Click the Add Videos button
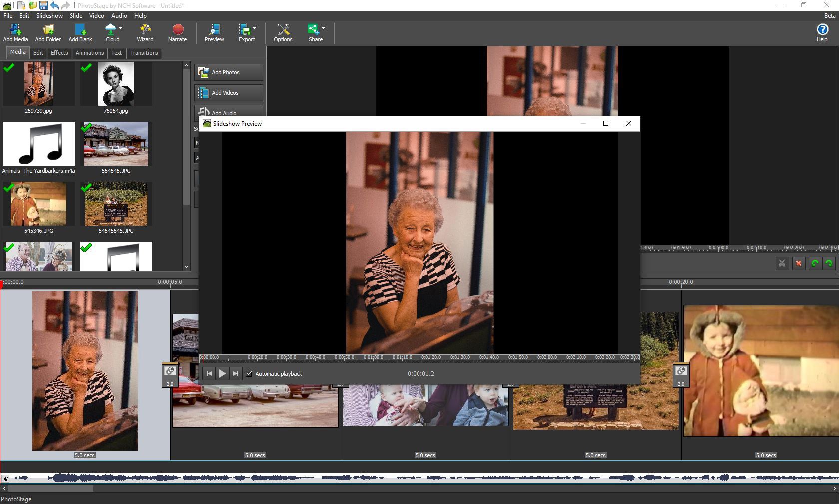839x504 pixels. (228, 93)
